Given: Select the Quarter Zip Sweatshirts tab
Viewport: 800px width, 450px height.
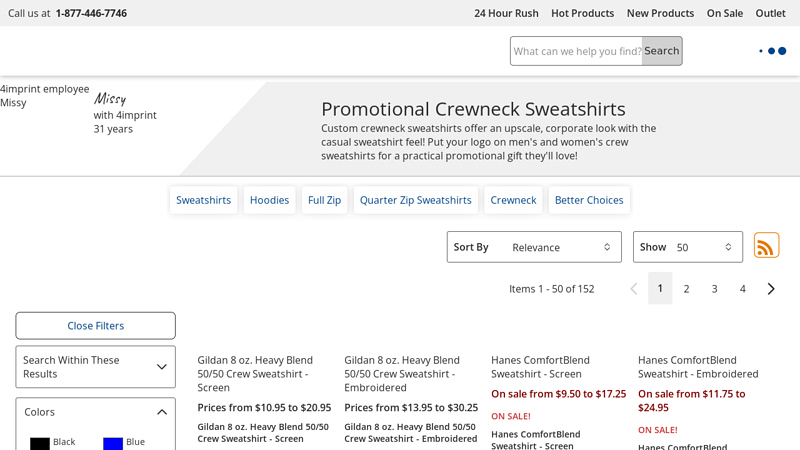Looking at the screenshot, I should (416, 200).
